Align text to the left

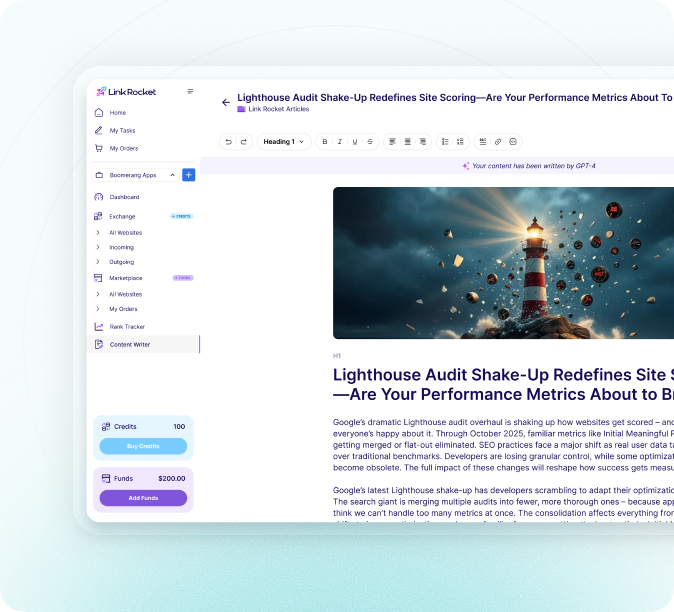(392, 142)
